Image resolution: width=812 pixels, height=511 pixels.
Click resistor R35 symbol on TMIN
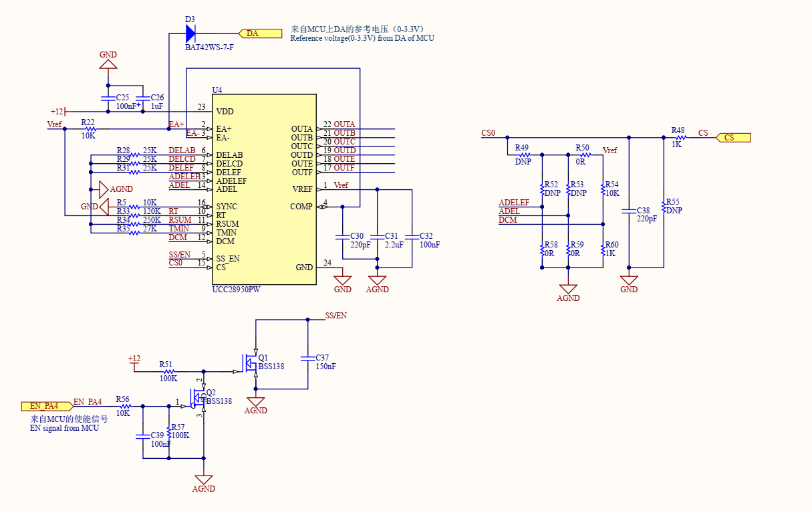(x=134, y=233)
